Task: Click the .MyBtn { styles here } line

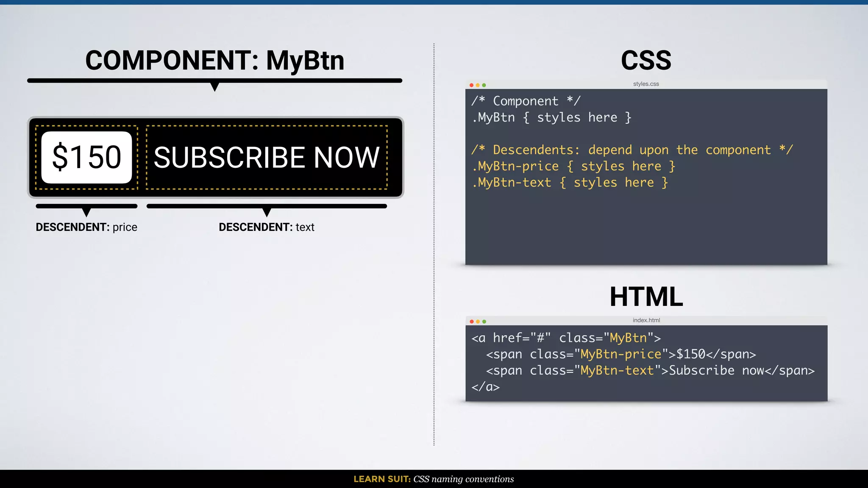Action: (x=552, y=117)
